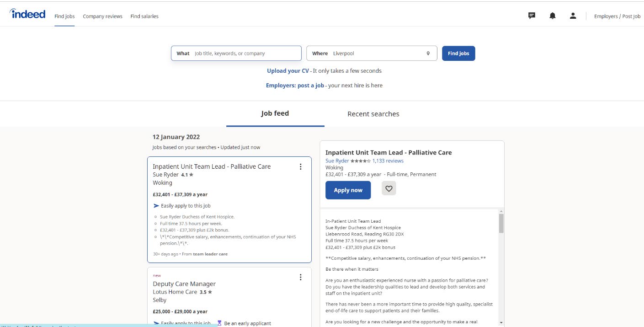Viewport: 644px width, 327px height.
Task: Open Company reviews in the top navigation
Action: (x=102, y=16)
